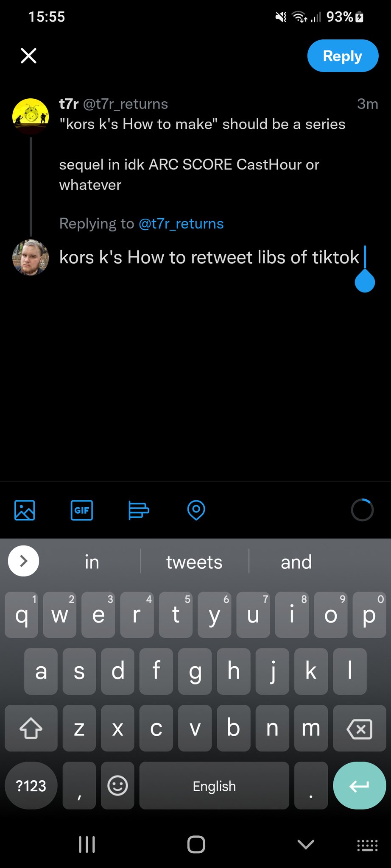Screen dimensions: 391x868
Task: Switch to ?123 symbols keyboard
Action: coord(31,786)
